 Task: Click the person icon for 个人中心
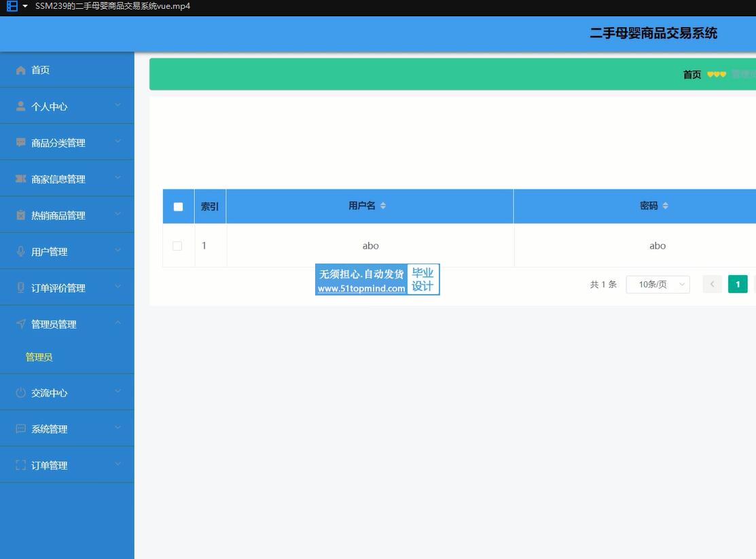click(x=21, y=106)
